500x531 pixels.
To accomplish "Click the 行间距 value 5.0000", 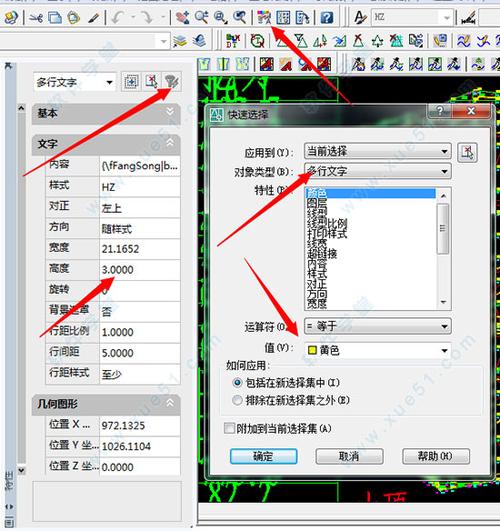I will tap(140, 353).
